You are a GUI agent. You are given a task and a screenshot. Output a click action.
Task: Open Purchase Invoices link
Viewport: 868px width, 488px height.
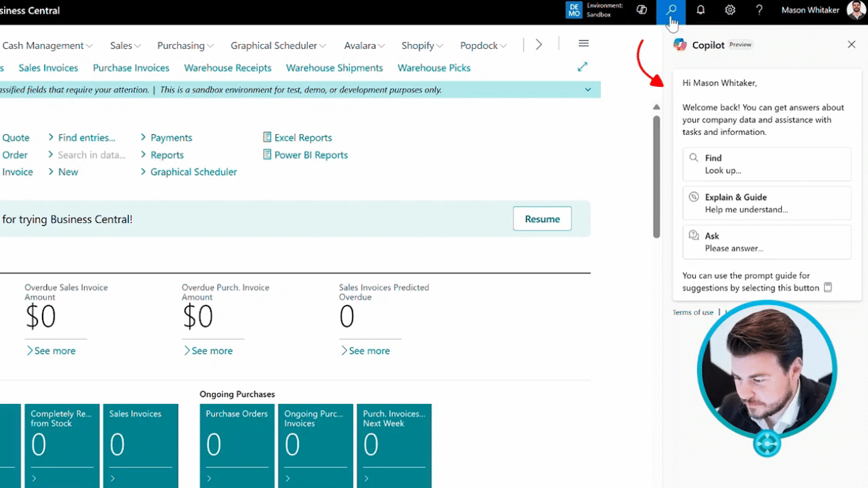[x=131, y=67]
